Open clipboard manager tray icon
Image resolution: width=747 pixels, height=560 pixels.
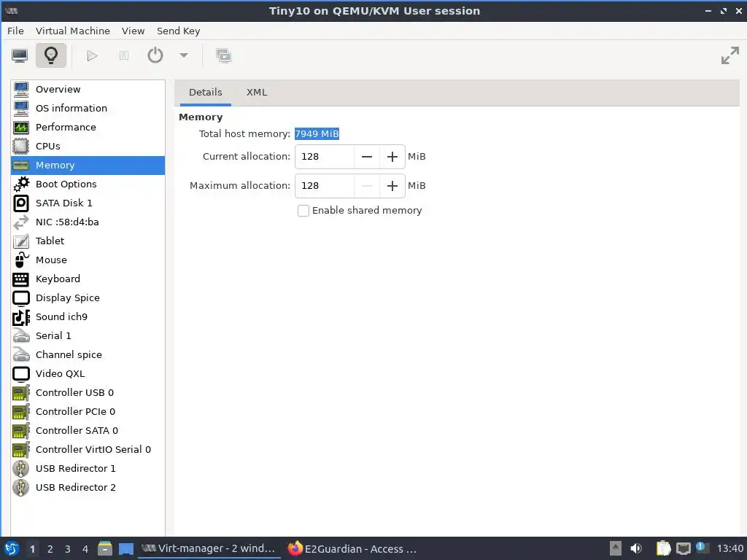(x=662, y=548)
